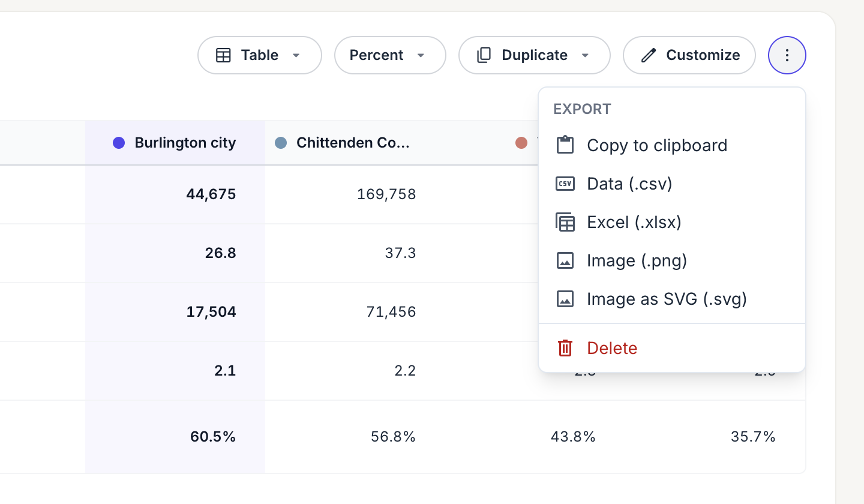Screen dimensions: 864x504
Task: Click the 35.7% cell
Action: tap(715, 437)
